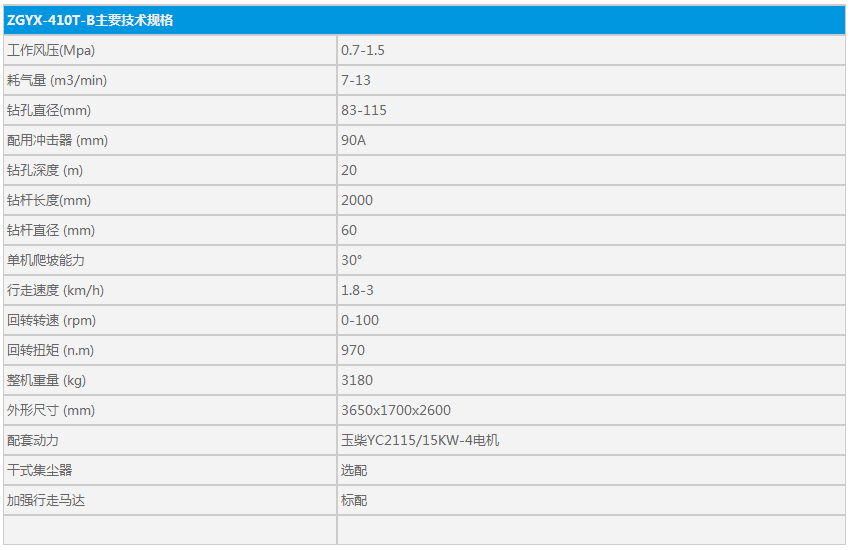Select the 耗气量 (m3/min) label
The width and height of the screenshot is (851, 550).
(x=57, y=80)
